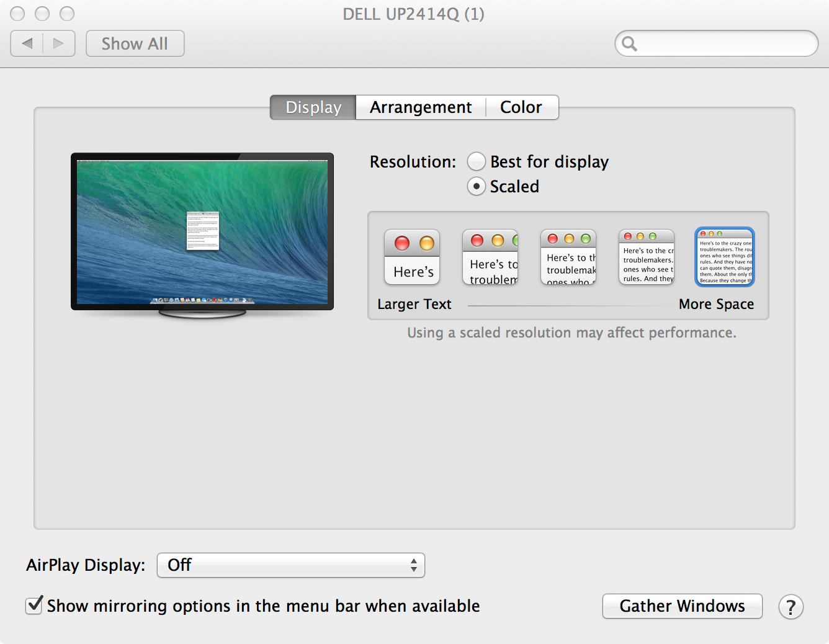Click the More Space label

coord(716,304)
